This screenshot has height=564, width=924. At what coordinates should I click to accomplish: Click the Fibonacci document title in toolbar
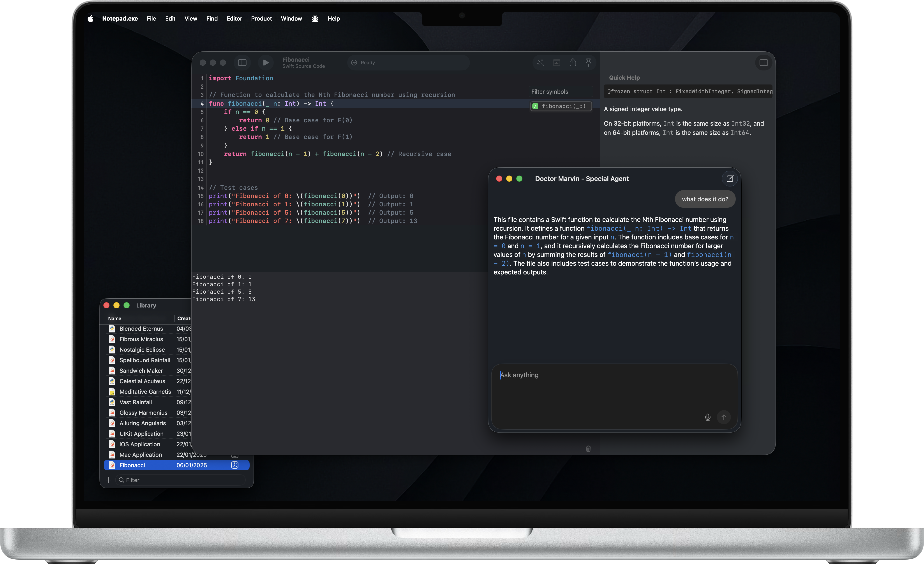[x=296, y=60]
